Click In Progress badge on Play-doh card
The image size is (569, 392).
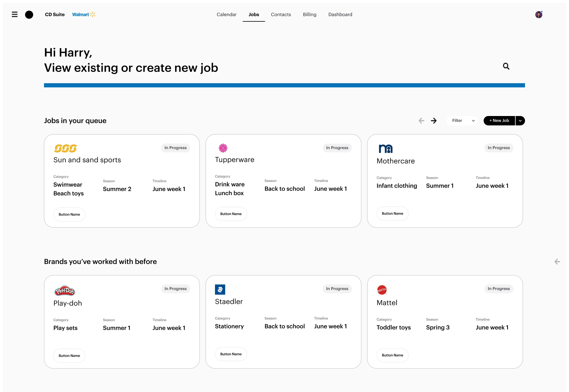pos(176,289)
